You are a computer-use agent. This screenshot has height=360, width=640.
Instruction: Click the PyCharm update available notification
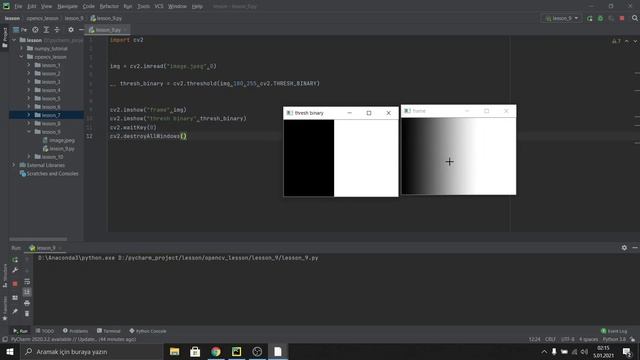click(x=73, y=339)
